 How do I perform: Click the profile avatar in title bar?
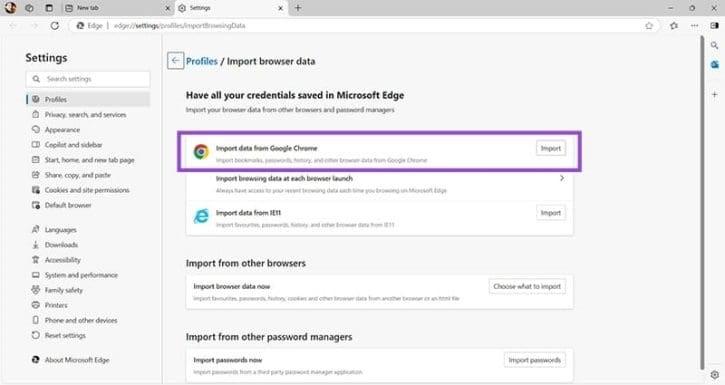10,8
